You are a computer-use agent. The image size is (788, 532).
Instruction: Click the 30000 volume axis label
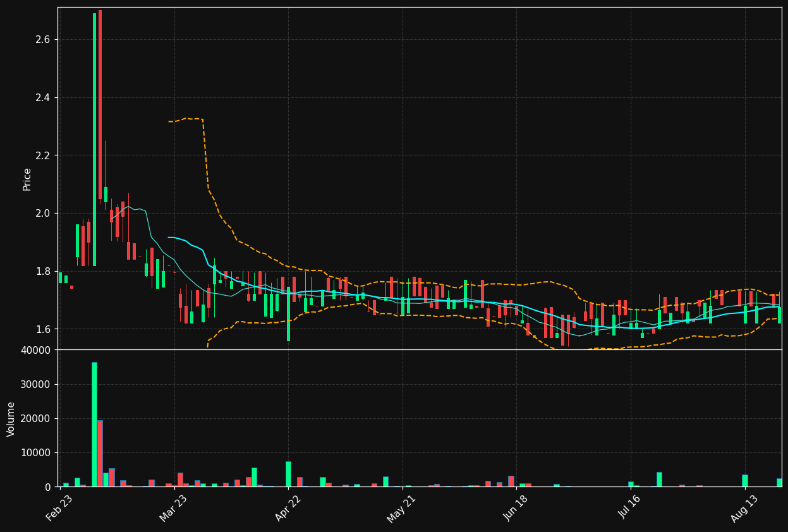coord(35,385)
